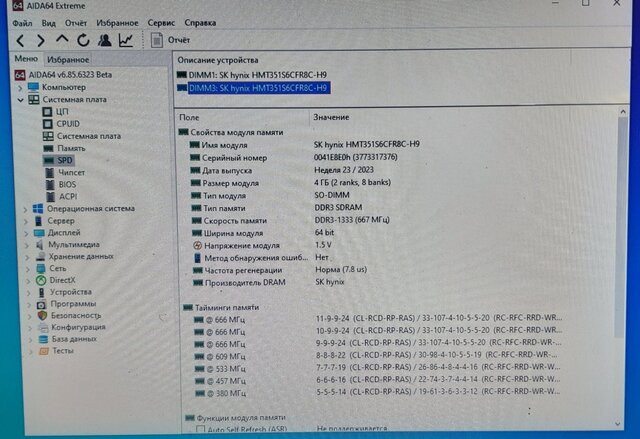640x439 pixels.
Task: Select the Чипсет tree entry
Action: [71, 172]
